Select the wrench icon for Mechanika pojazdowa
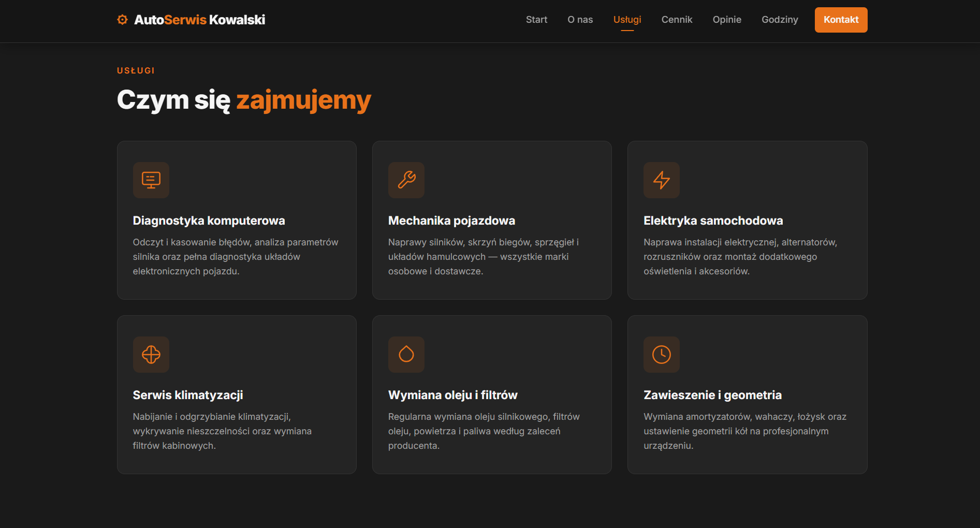 (x=406, y=180)
